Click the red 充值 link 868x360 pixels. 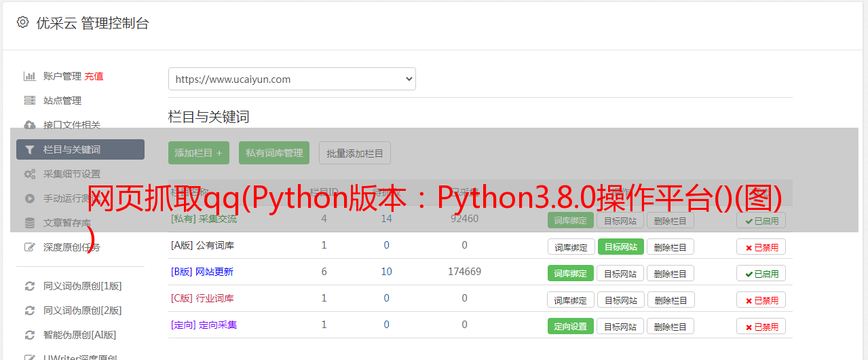click(x=94, y=76)
